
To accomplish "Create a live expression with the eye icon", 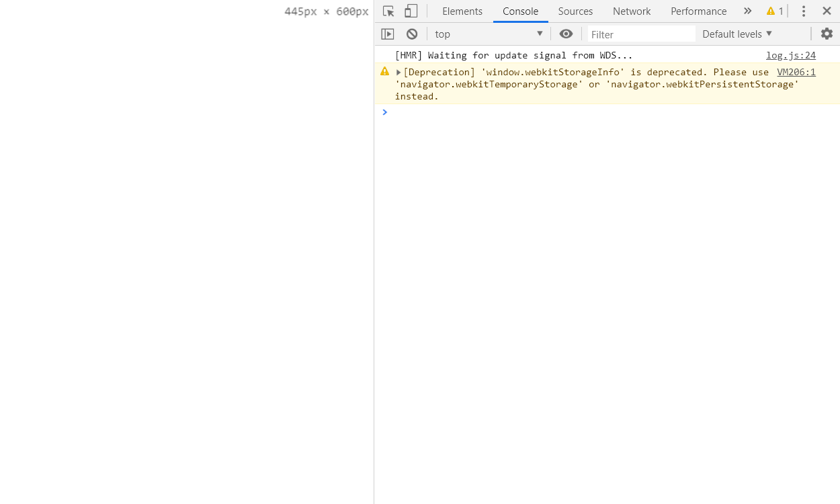I will point(566,34).
